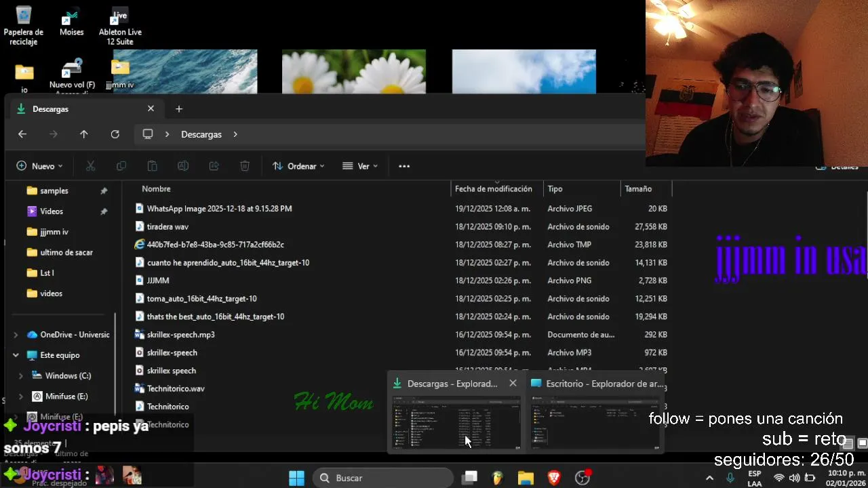This screenshot has height=488, width=868.
Task: Expand Windows (C:) drive arrow
Action: (x=21, y=375)
